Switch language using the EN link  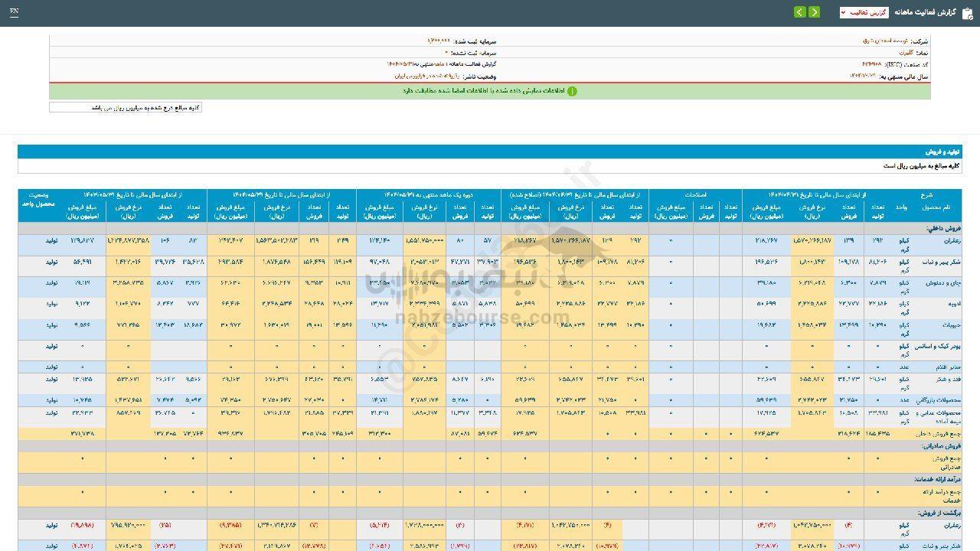tap(15, 12)
